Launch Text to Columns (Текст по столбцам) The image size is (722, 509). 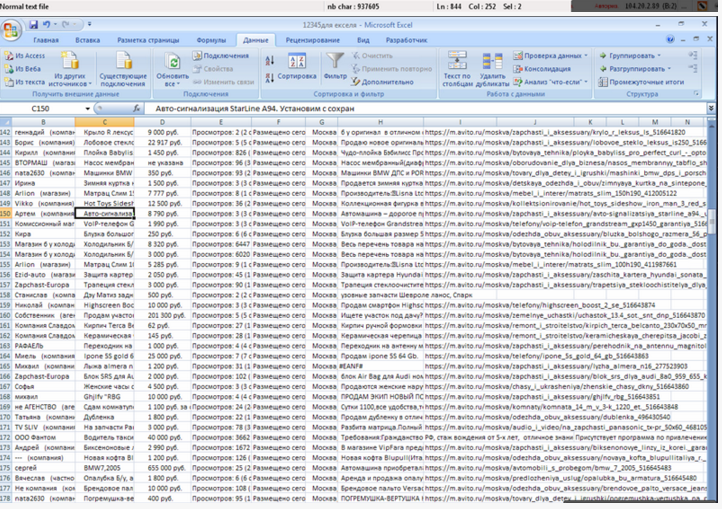457,69
